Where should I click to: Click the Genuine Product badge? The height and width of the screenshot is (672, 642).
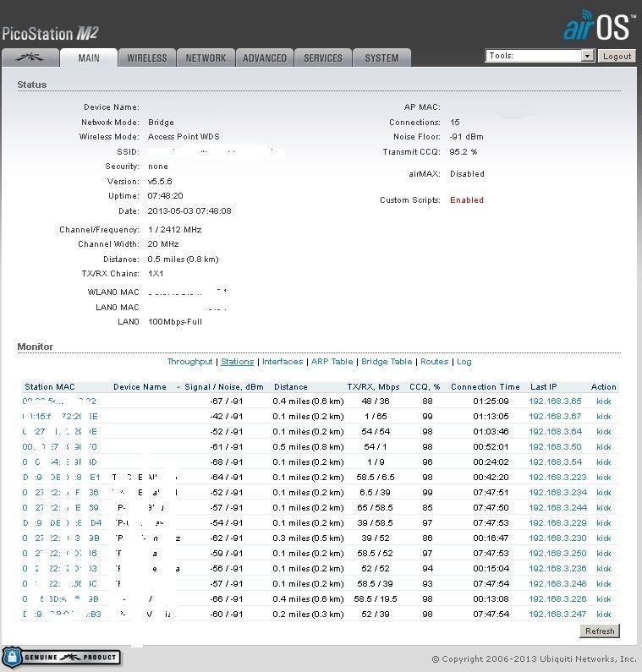click(61, 657)
